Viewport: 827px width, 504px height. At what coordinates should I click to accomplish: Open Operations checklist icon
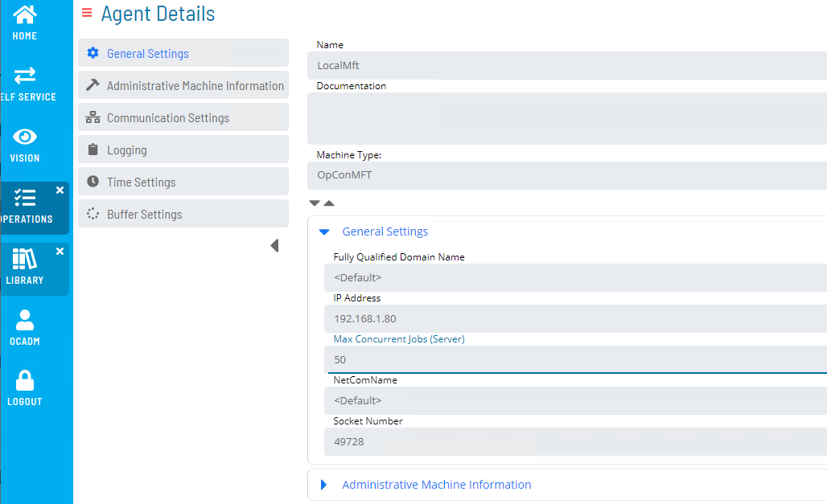coord(25,198)
